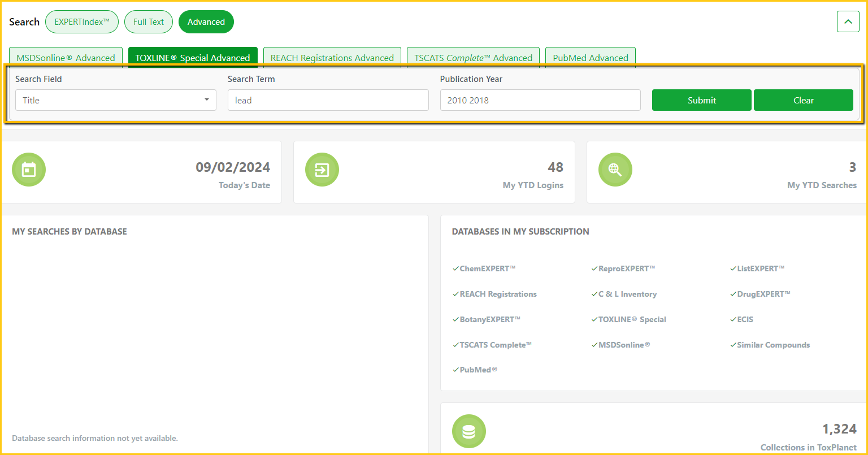Switch to the PubMed Advanced tab

[x=591, y=58]
